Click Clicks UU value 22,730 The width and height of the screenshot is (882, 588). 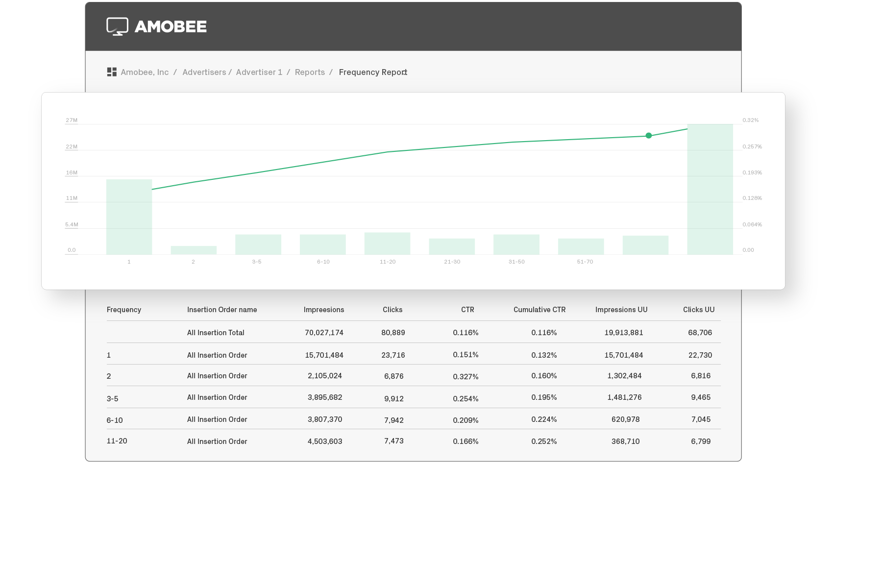coord(700,355)
